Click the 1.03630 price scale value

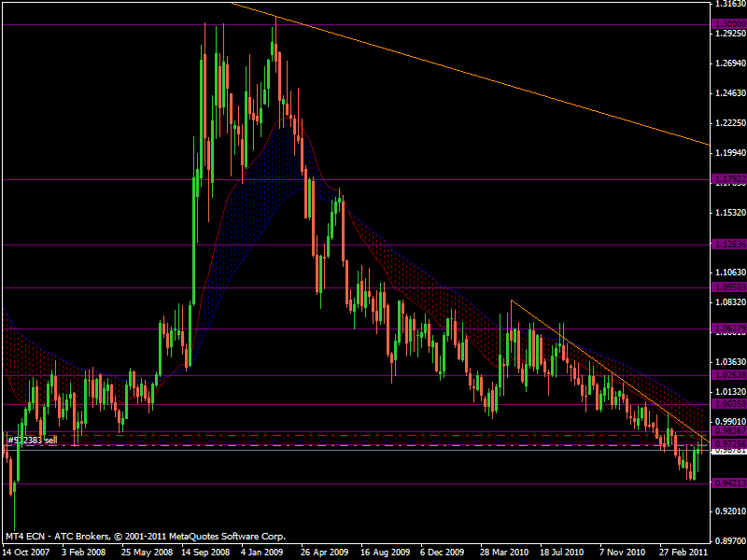pos(730,362)
